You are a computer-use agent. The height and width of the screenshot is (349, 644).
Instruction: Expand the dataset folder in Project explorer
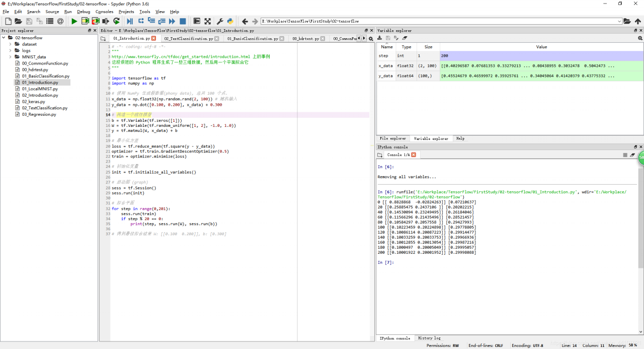(x=10, y=44)
